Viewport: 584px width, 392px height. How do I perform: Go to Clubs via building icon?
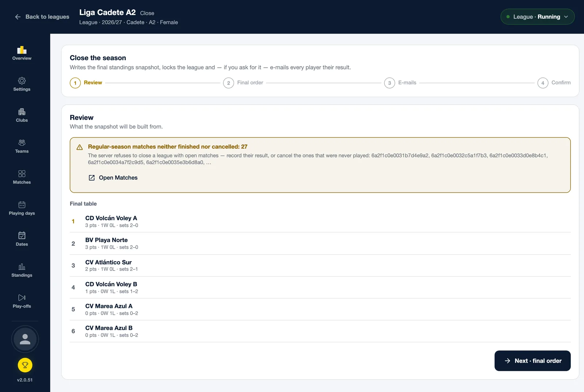[22, 112]
